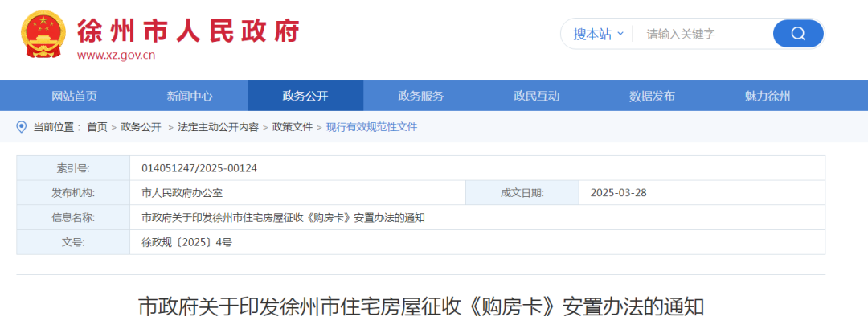Image resolution: width=868 pixels, height=325 pixels.
Task: Click the national emblem logo
Action: point(43,34)
